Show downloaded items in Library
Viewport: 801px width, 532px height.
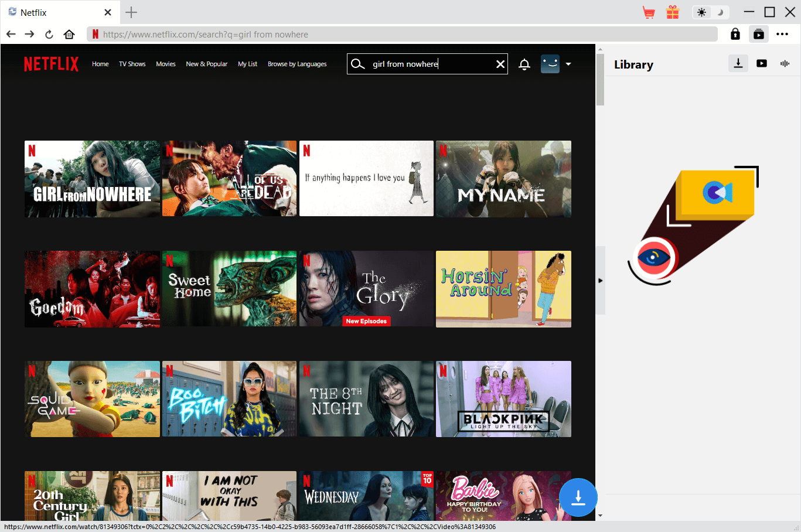pyautogui.click(x=738, y=63)
